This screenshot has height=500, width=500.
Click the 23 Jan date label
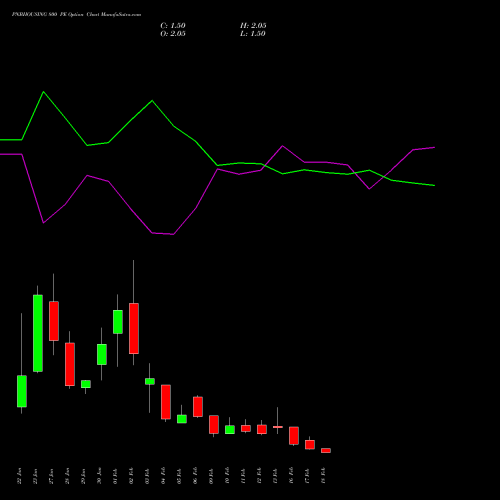point(35,476)
